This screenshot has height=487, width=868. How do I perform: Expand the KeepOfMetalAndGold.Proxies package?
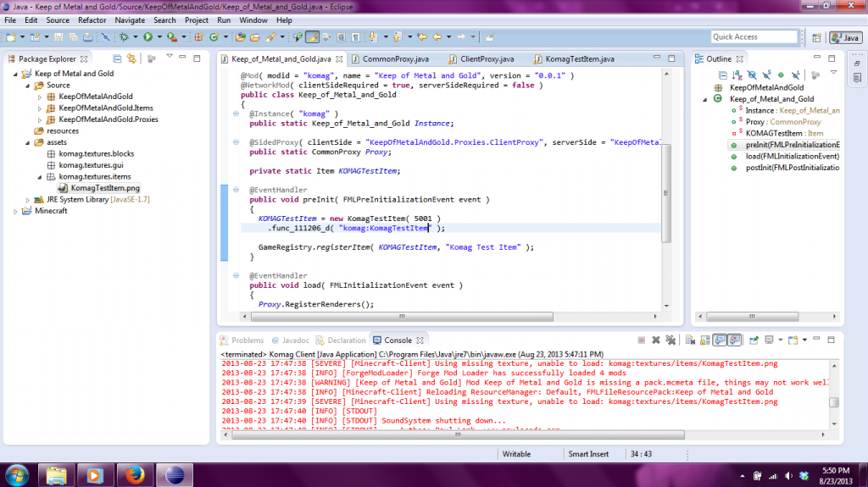40,119
